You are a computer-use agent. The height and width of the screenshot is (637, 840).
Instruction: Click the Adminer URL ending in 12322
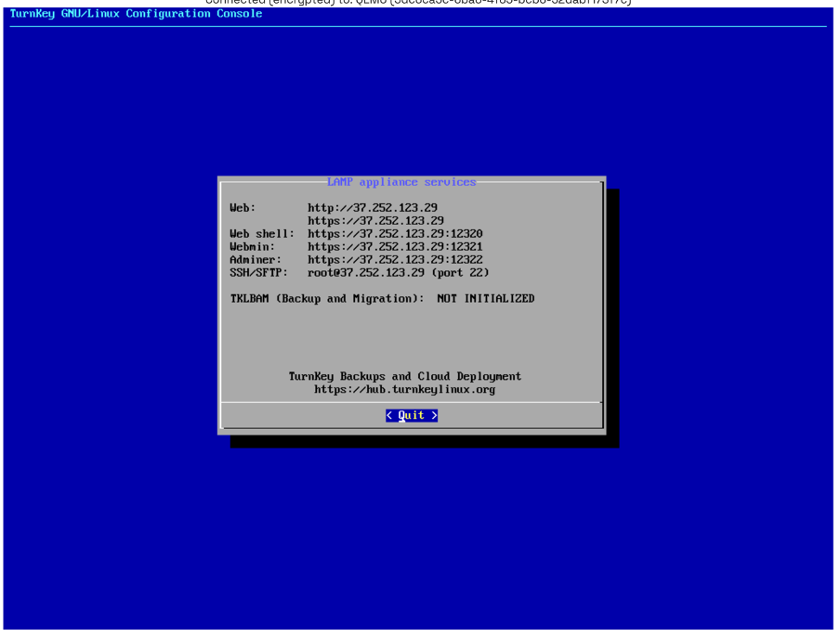tap(395, 260)
